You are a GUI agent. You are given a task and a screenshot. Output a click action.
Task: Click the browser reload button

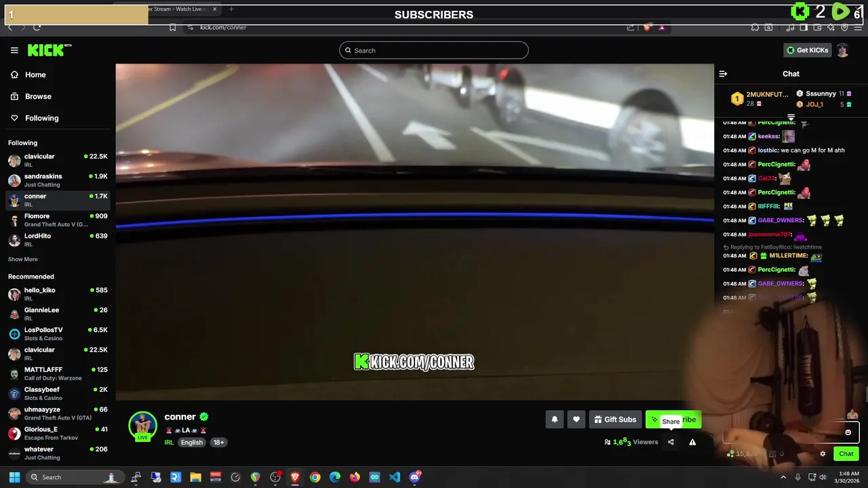click(x=37, y=27)
